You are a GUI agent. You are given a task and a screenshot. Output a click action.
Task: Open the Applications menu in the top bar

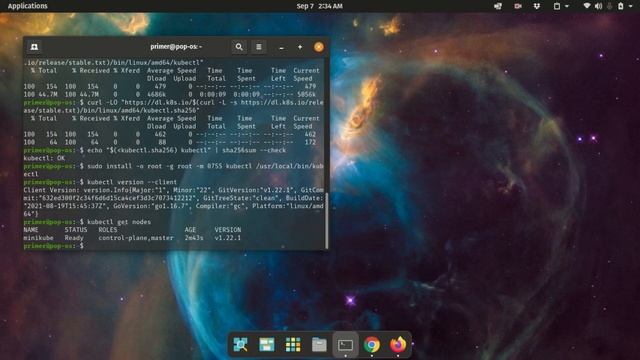27,6
